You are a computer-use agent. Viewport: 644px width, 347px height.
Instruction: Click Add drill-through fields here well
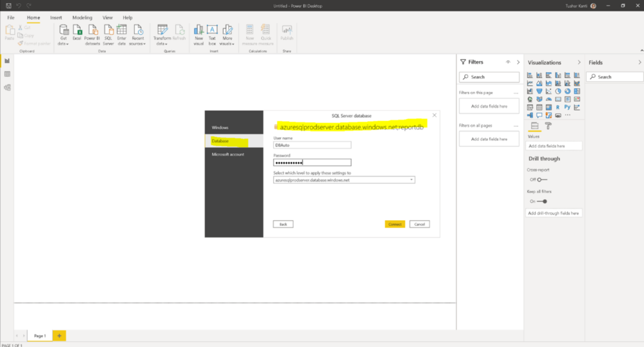553,213
